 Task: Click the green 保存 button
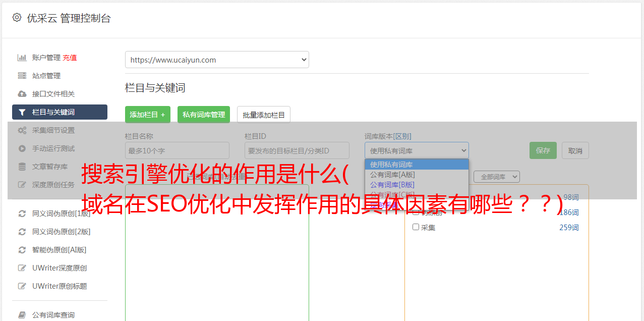[x=543, y=150]
